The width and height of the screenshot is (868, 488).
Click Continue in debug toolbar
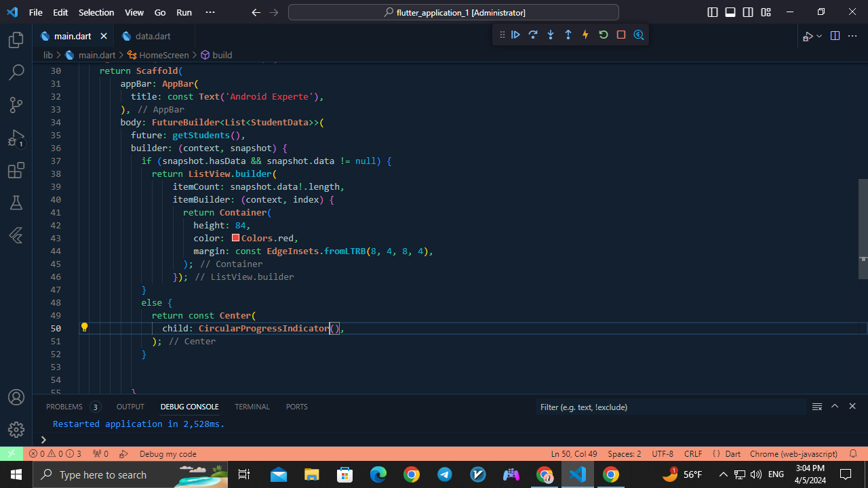[x=515, y=35]
